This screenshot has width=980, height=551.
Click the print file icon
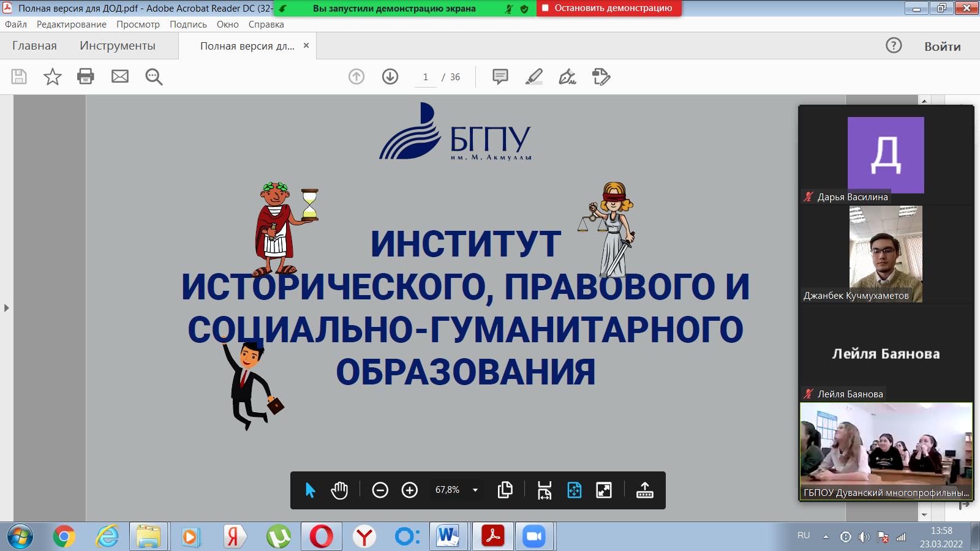pyautogui.click(x=86, y=77)
